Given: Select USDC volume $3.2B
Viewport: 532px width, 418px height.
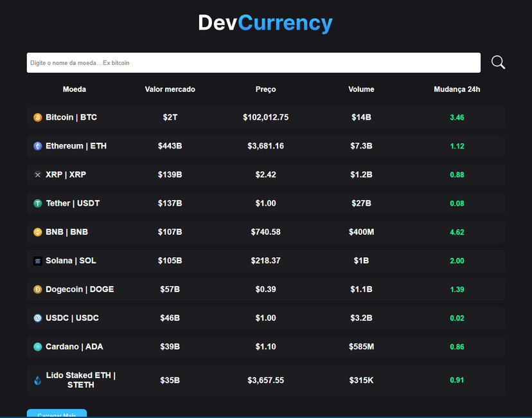Looking at the screenshot, I should [361, 318].
